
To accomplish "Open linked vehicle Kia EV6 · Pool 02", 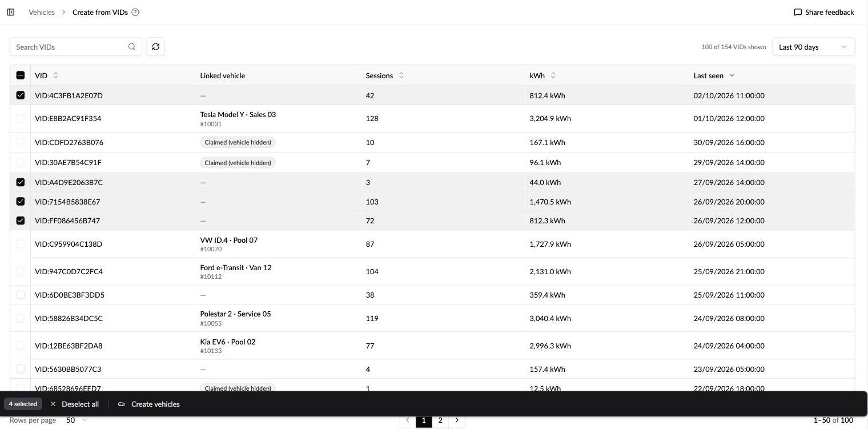I will (228, 342).
